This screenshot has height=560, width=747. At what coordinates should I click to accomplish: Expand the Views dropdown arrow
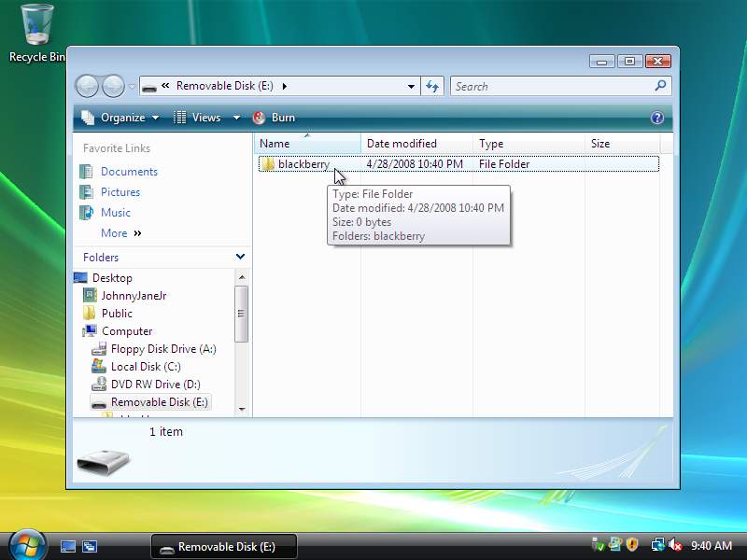pyautogui.click(x=236, y=118)
